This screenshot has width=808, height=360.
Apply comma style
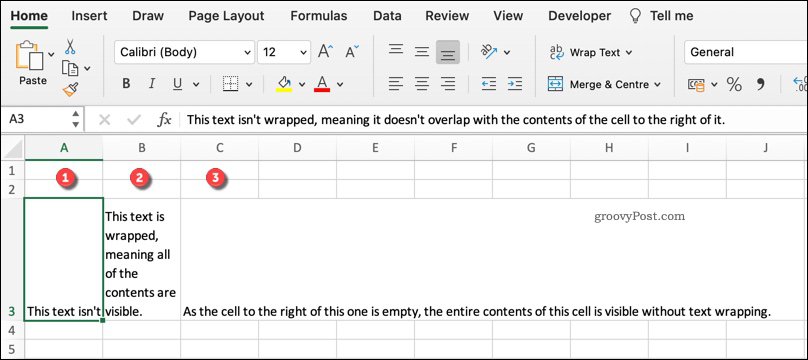point(760,84)
